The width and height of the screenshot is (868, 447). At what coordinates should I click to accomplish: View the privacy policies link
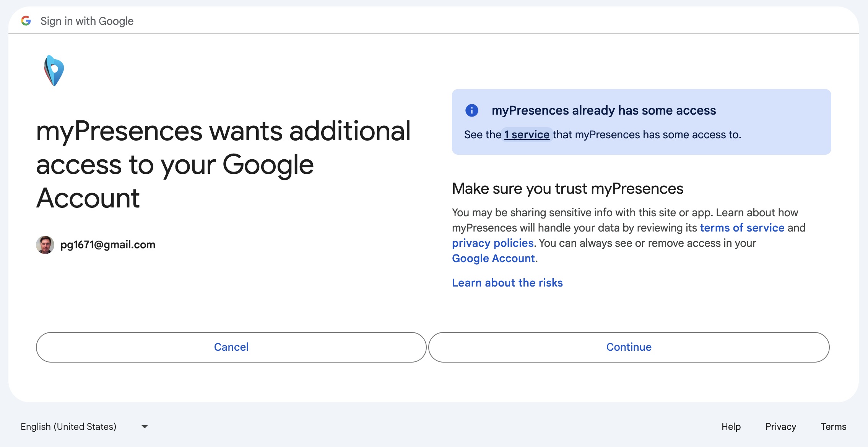click(x=493, y=243)
